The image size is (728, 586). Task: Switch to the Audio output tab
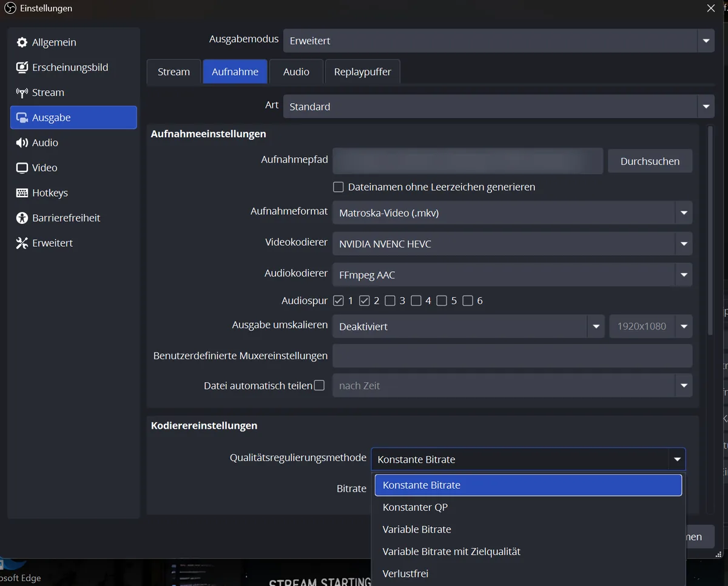pos(296,72)
